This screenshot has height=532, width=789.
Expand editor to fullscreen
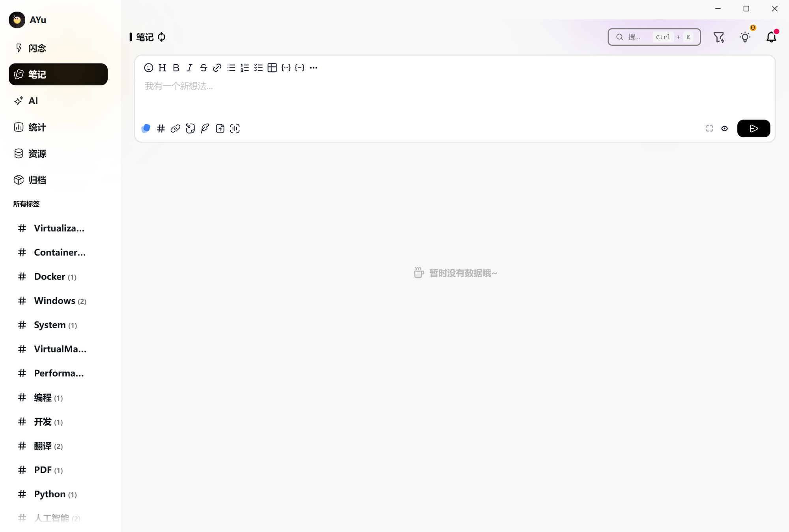point(709,129)
